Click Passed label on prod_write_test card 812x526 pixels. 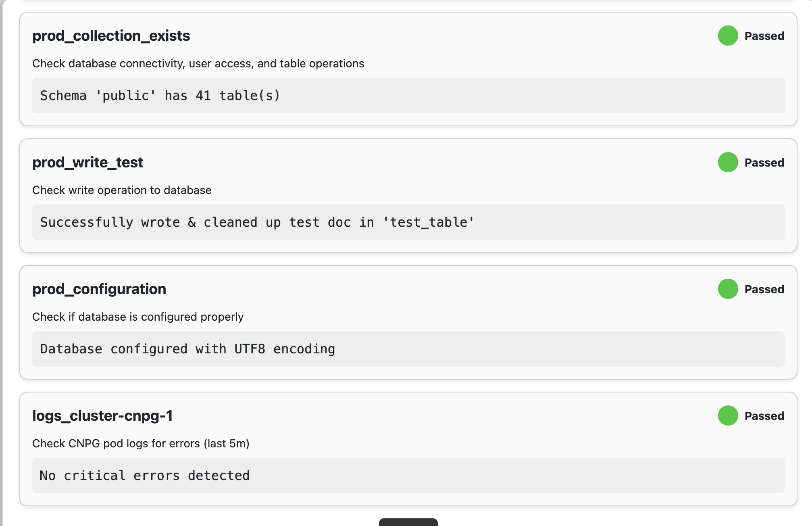pos(764,163)
